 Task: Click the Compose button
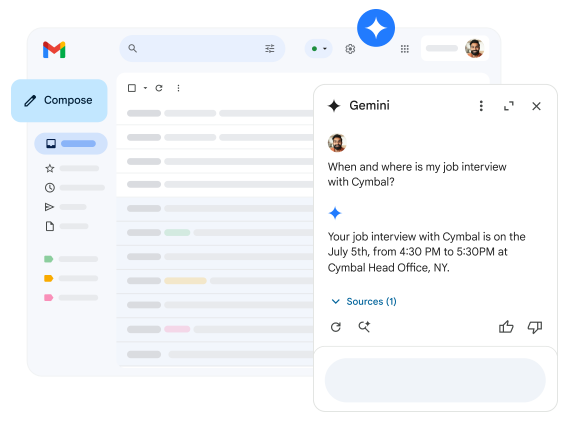coord(59,101)
